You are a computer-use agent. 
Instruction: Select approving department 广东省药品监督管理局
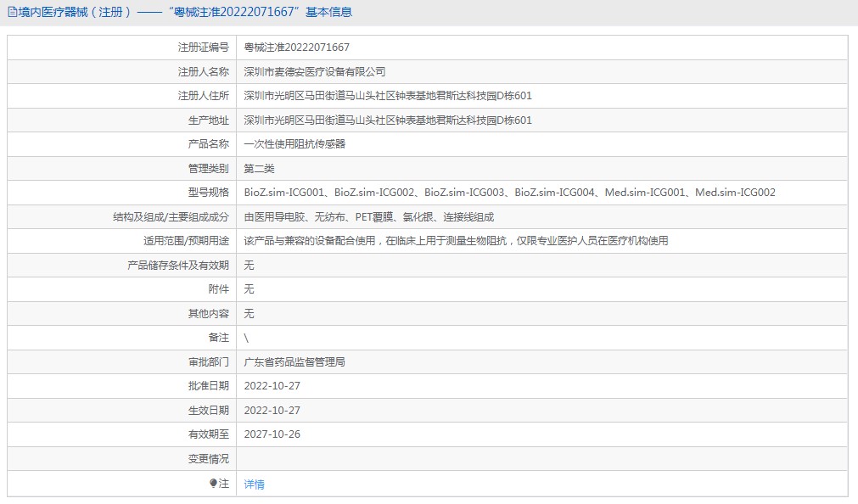(294, 361)
